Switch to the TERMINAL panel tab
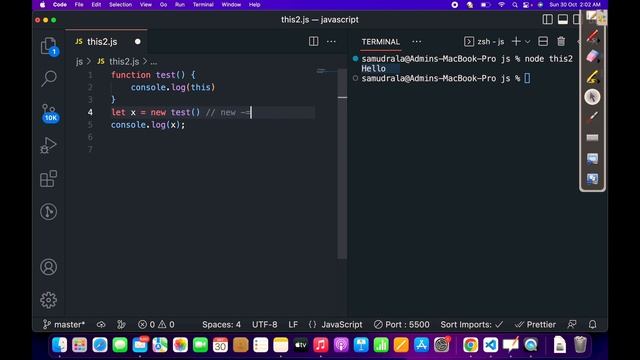 click(380, 42)
